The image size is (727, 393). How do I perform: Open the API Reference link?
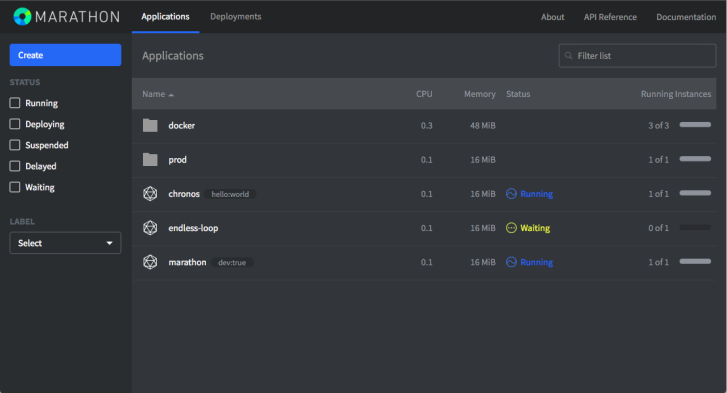(x=610, y=17)
